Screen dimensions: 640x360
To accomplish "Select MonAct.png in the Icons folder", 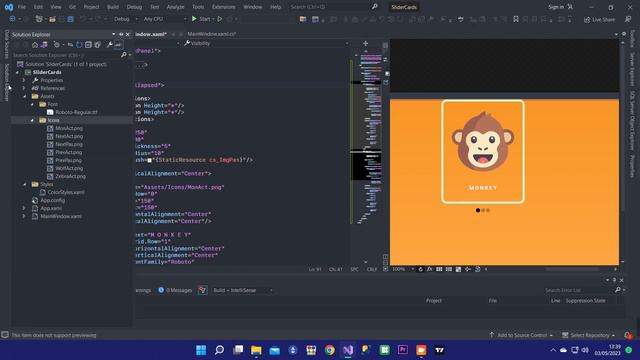I will pyautogui.click(x=69, y=128).
